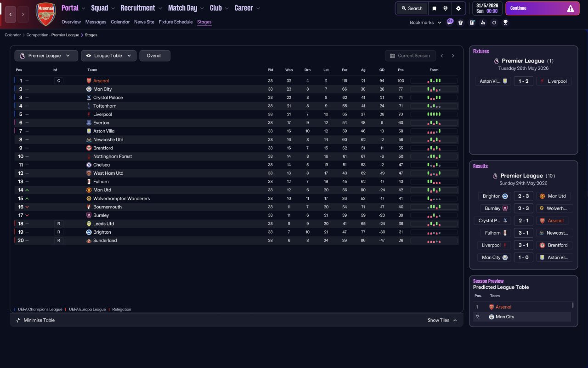Switch to the Overview tab
Screen dimensions: 588x368
pyautogui.click(x=71, y=22)
